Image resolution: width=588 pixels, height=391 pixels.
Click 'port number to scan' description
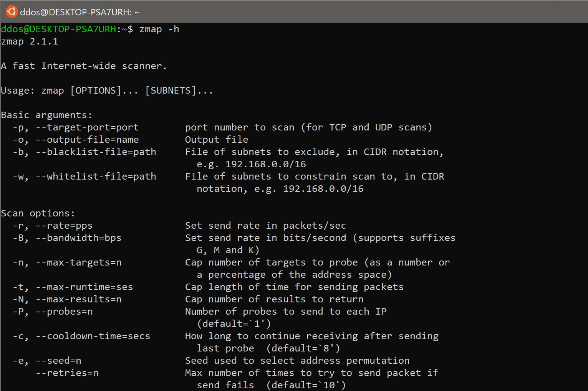(240, 127)
